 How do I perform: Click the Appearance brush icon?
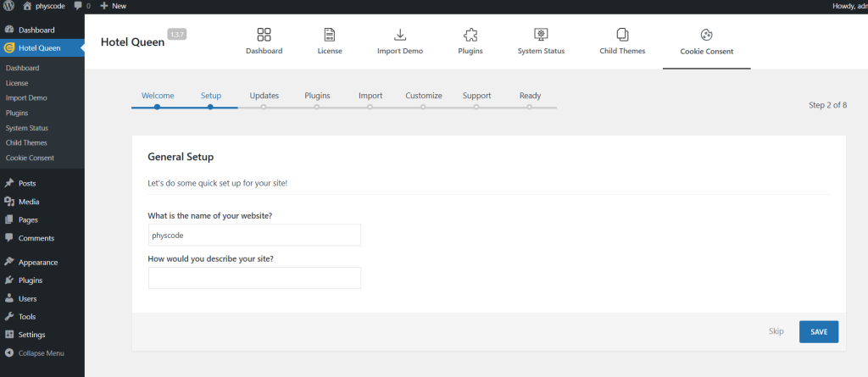point(8,262)
